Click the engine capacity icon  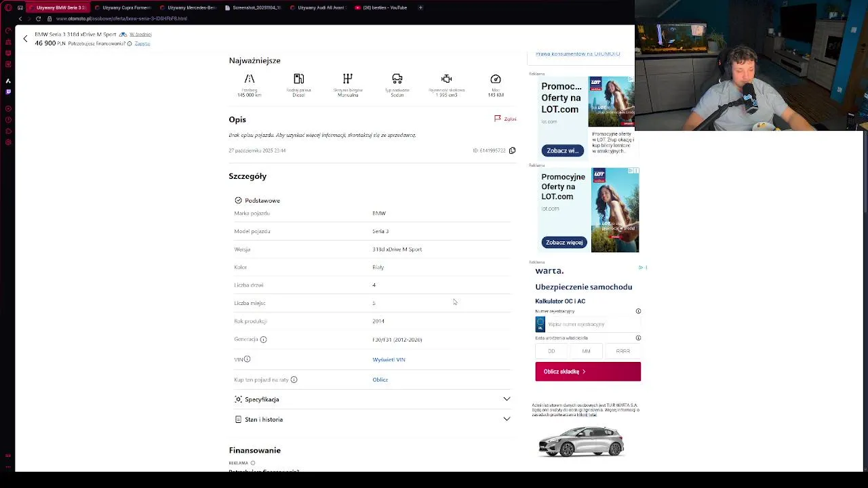[446, 79]
